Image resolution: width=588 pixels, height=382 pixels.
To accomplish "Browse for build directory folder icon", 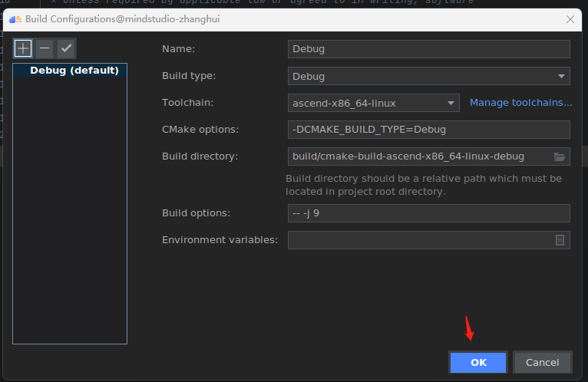I will point(560,156).
